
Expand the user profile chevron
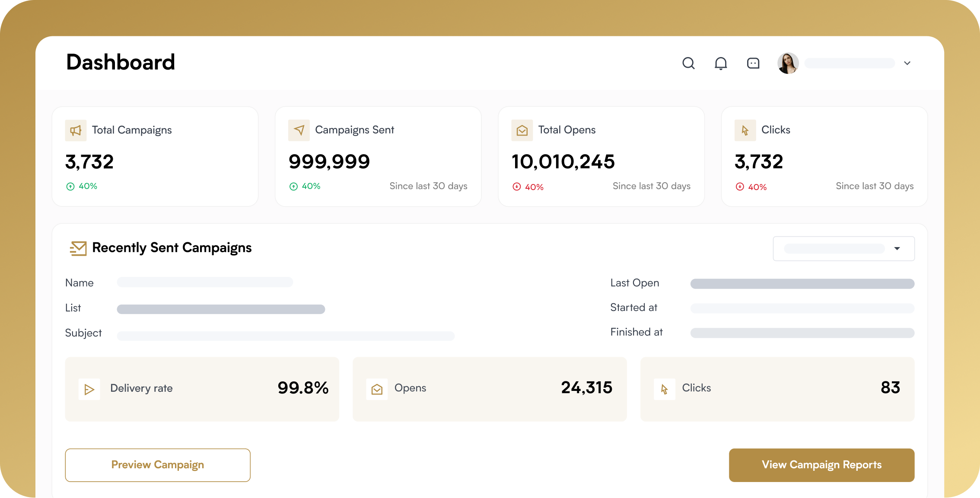pyautogui.click(x=907, y=63)
